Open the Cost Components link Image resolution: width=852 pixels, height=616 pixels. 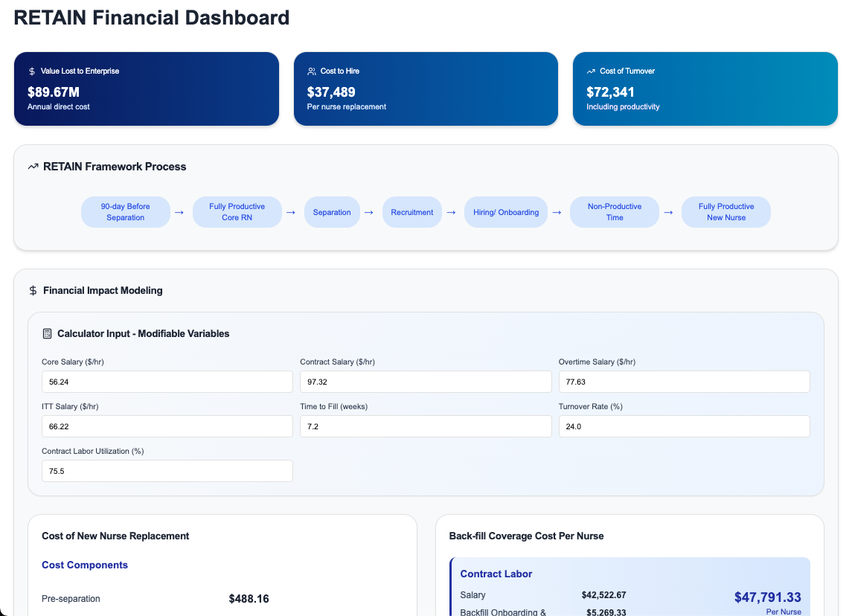click(84, 565)
